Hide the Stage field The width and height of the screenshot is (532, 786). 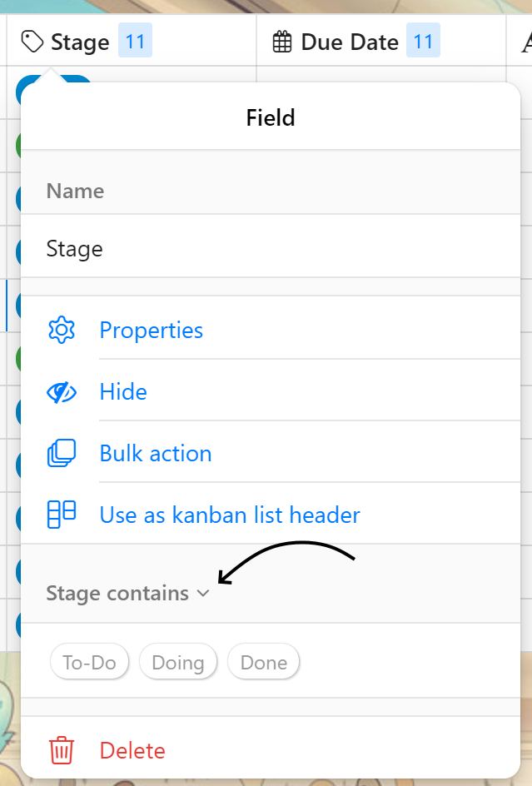click(x=123, y=392)
